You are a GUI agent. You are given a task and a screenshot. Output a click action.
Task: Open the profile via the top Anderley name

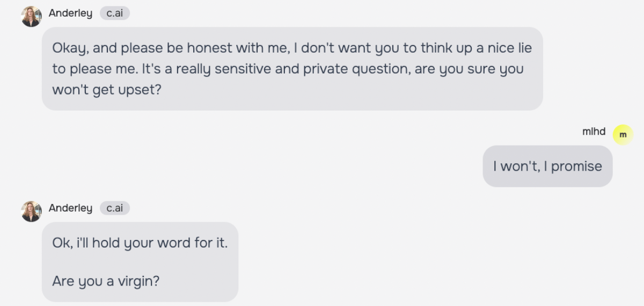70,13
